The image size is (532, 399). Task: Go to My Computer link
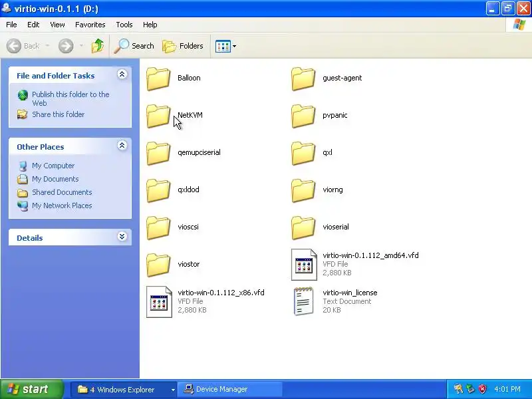click(53, 166)
